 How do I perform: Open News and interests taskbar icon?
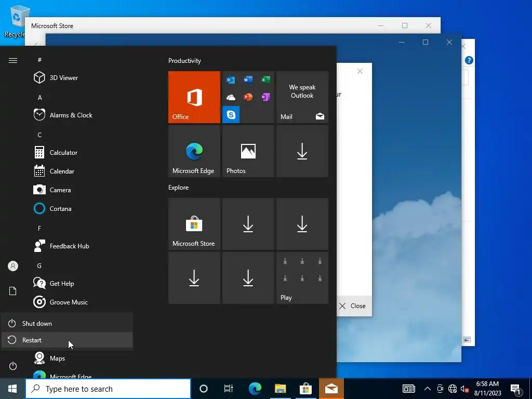[409, 389]
